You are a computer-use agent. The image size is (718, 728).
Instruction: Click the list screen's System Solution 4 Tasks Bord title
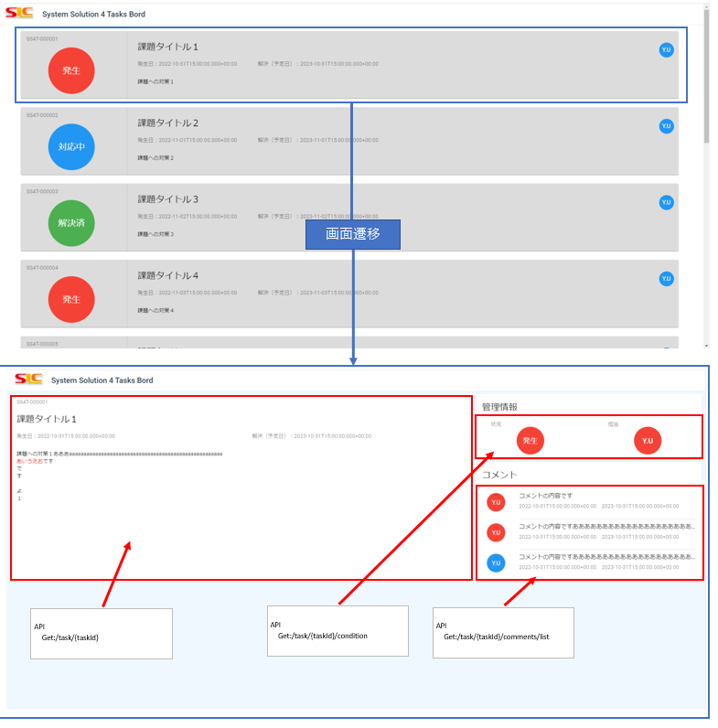pyautogui.click(x=94, y=14)
